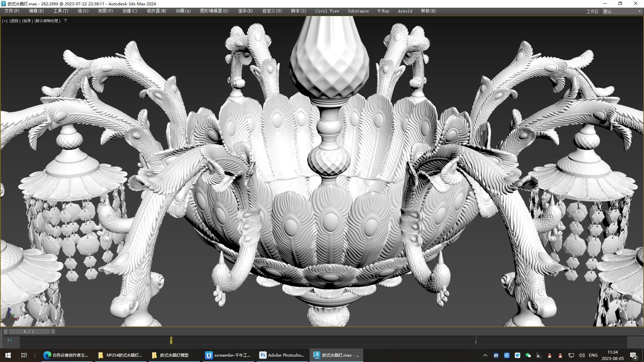Viewport: 644px width, 362px height.
Task: Open the 渲染(R) render menu
Action: pos(245,11)
